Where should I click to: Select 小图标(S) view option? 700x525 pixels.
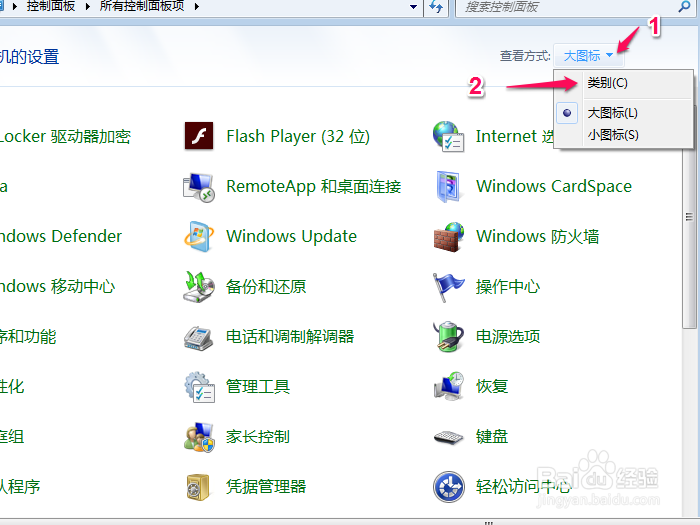pyautogui.click(x=624, y=134)
